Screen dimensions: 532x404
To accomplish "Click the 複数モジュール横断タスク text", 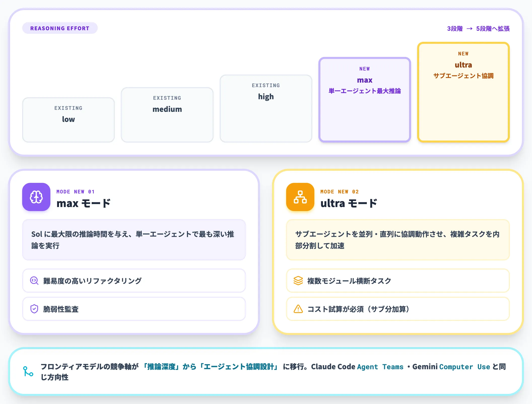I will [349, 281].
